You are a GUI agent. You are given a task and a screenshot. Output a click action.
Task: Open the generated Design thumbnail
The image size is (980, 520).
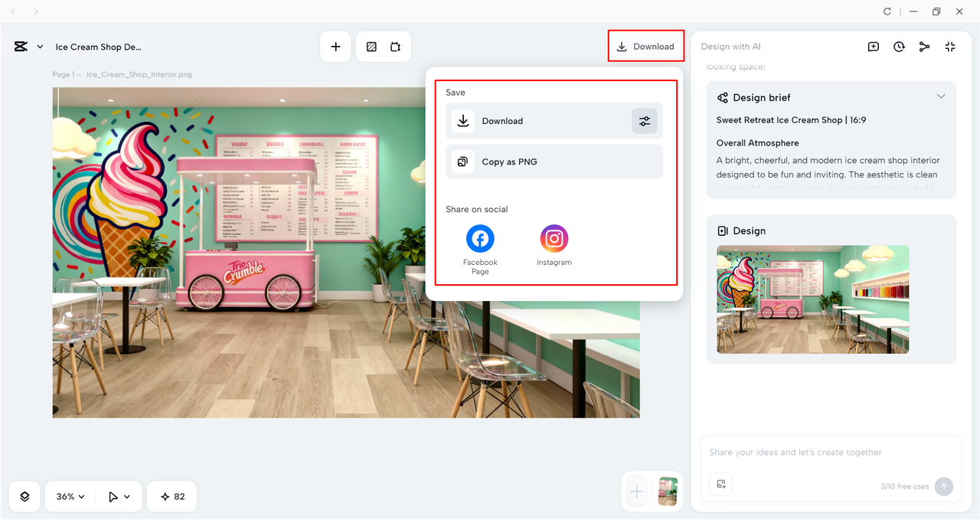[813, 299]
